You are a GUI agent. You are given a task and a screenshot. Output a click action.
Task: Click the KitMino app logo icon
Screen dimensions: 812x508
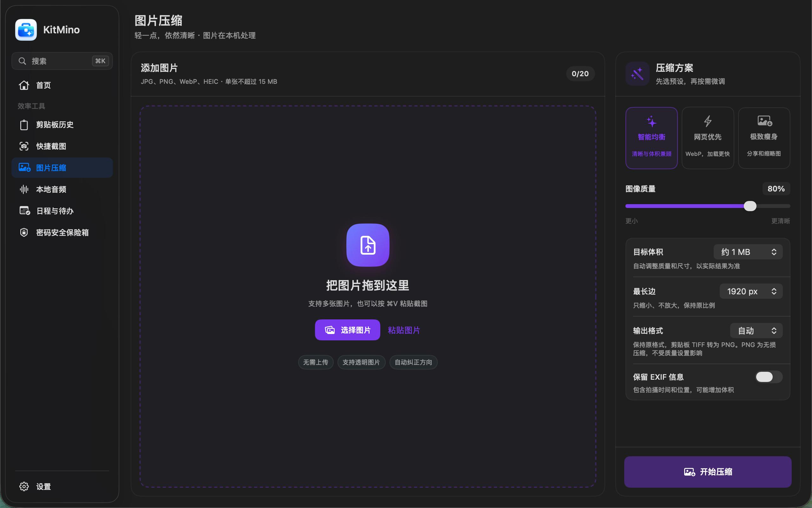(x=26, y=30)
